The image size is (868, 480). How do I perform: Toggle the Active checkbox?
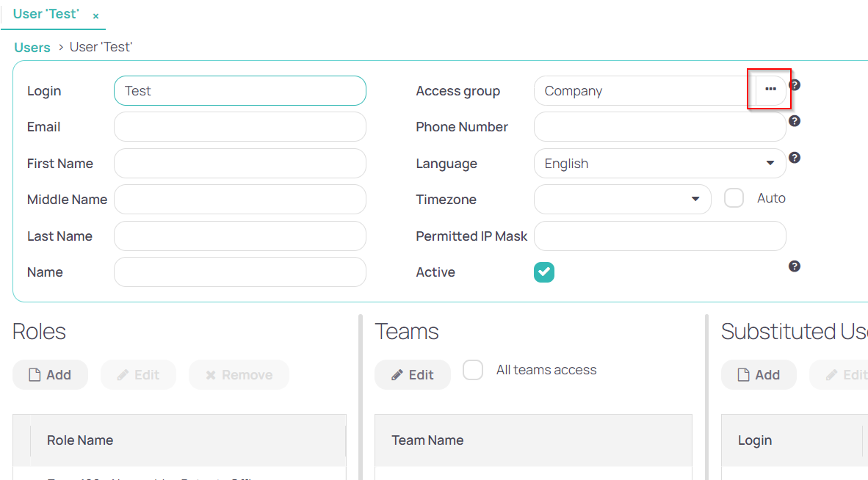544,272
